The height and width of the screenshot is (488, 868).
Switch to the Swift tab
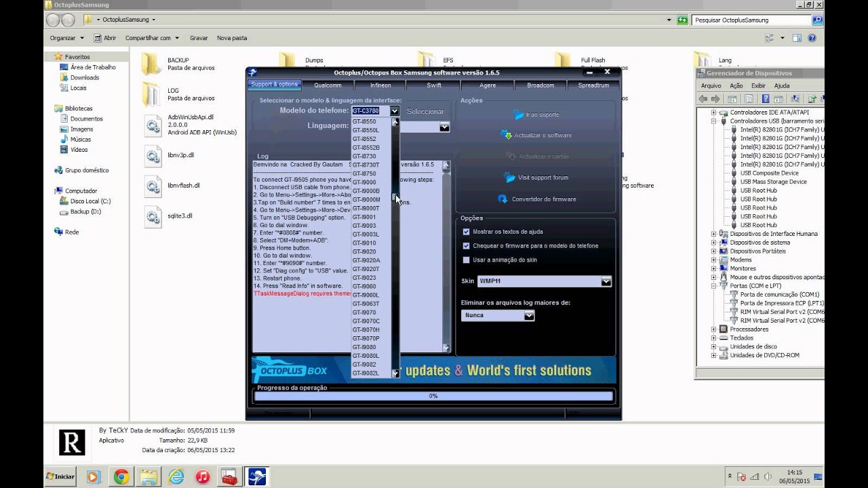click(x=434, y=85)
